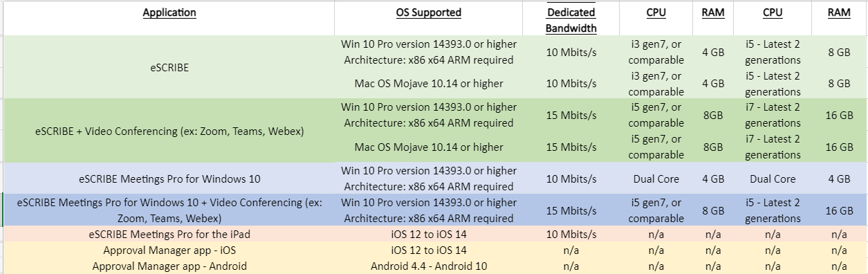
Task: Click the first CPU column header
Action: click(657, 12)
